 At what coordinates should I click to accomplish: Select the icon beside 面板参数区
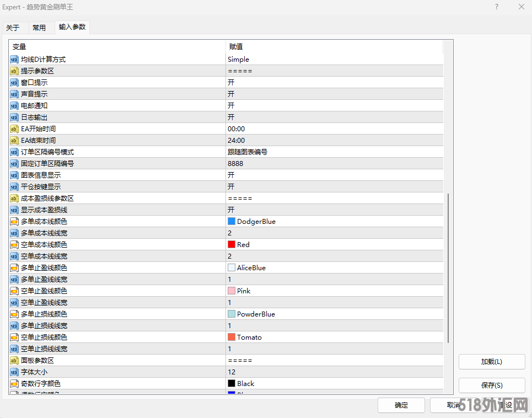click(x=14, y=361)
